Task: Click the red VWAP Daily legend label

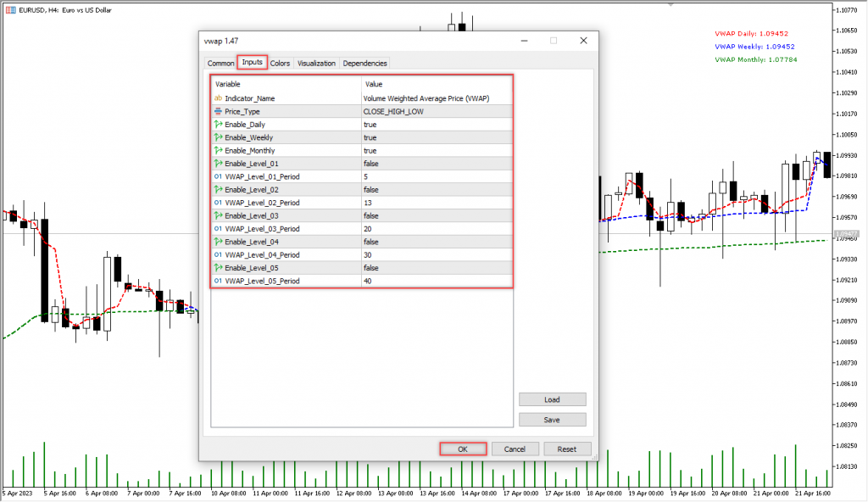Action: pyautogui.click(x=754, y=34)
